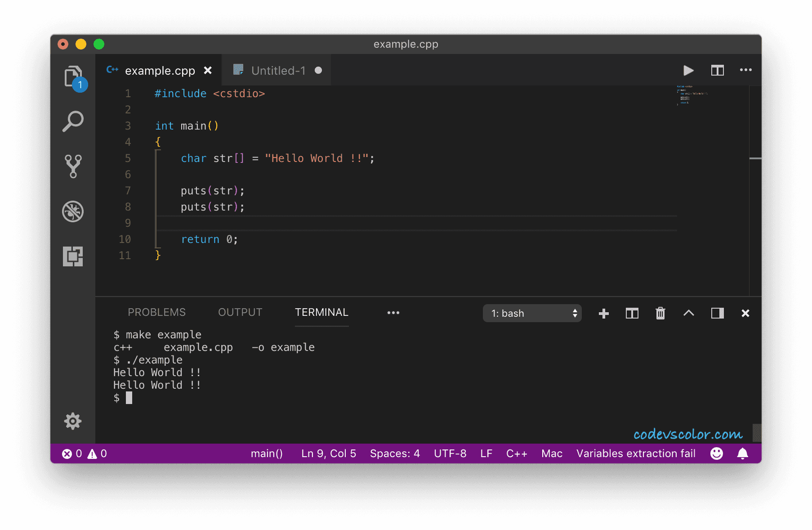Switch to the PROBLEMS panel tab
812x530 pixels.
coord(156,312)
